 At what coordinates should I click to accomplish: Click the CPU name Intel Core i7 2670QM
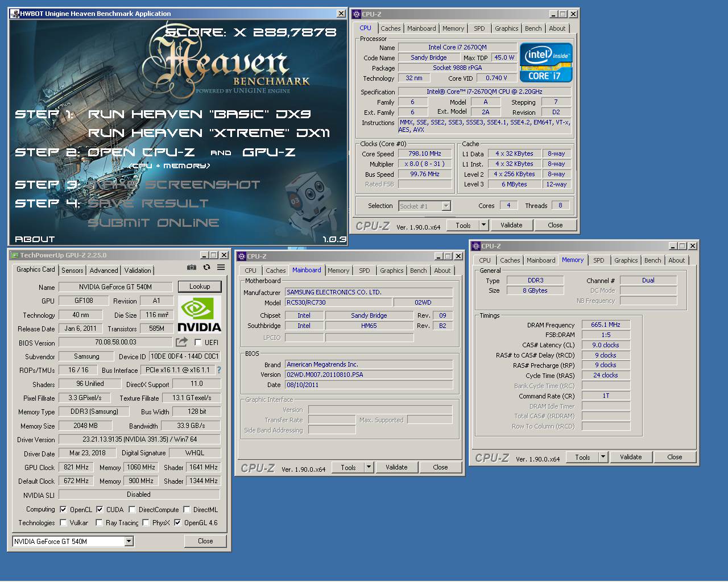tap(457, 47)
